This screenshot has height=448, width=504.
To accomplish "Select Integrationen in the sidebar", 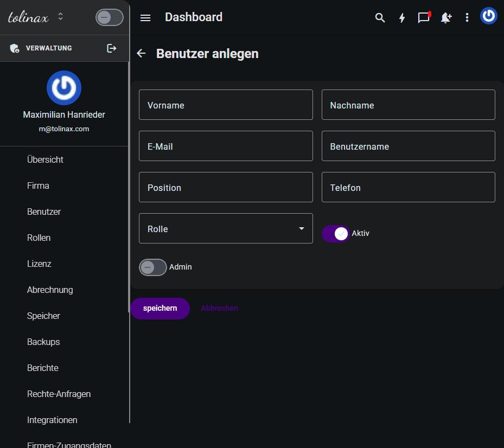I will pos(52,420).
